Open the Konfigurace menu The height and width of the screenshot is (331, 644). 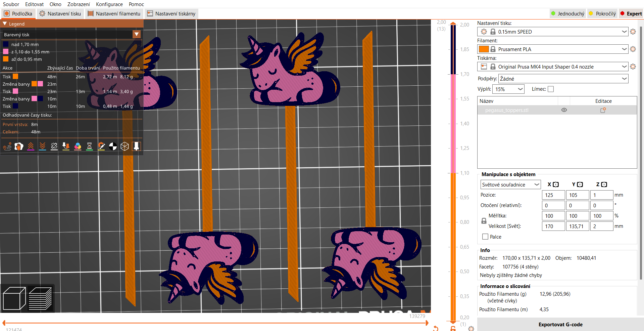[x=109, y=4]
